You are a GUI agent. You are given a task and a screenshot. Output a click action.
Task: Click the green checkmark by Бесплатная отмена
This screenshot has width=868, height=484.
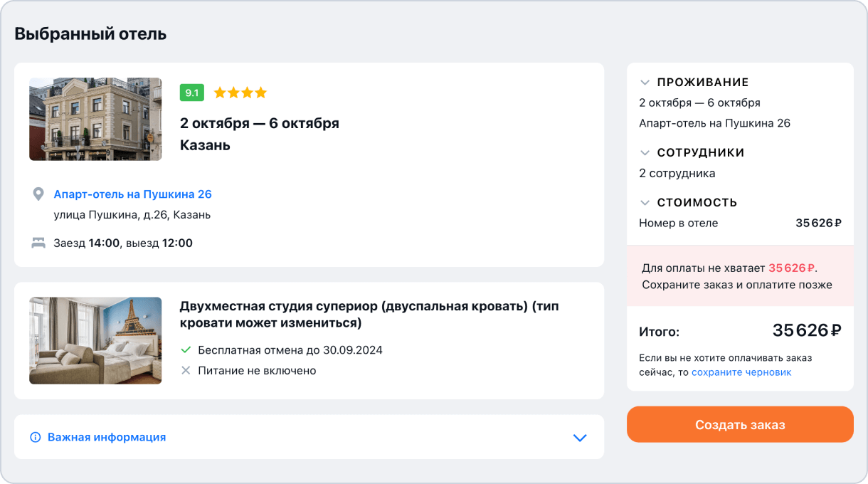[x=186, y=350]
